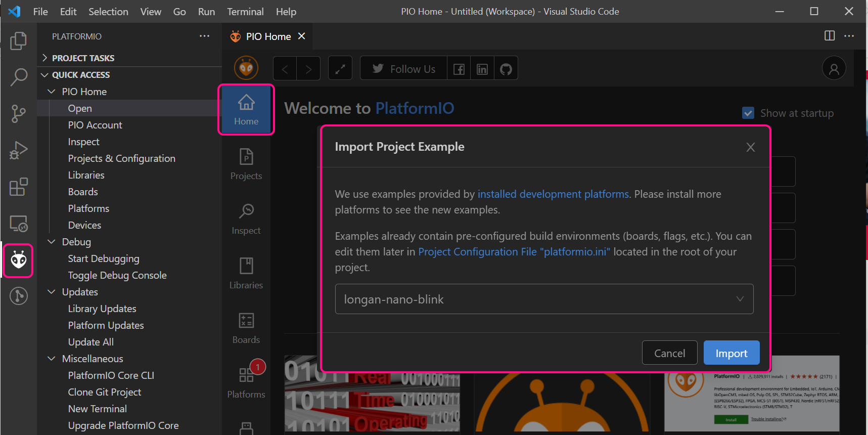Viewport: 868px width, 435px height.
Task: Close the PIO Home tab
Action: coord(302,36)
